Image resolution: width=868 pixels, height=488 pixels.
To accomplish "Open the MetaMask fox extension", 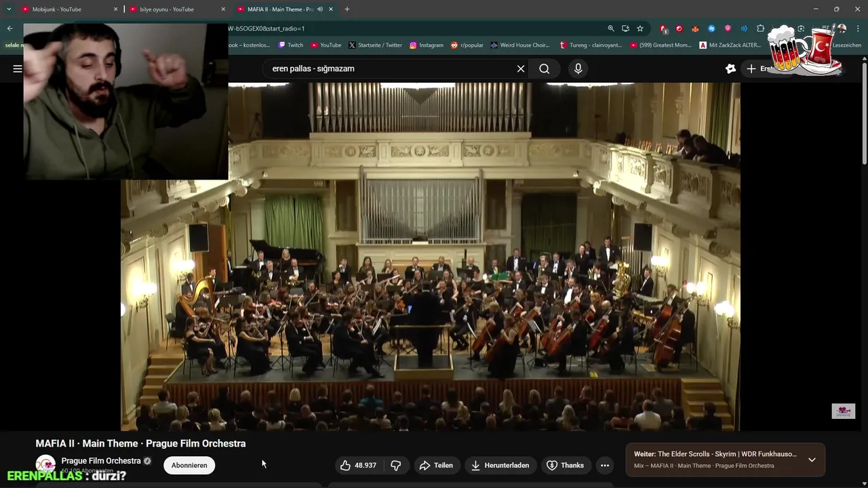I will pos(695,28).
